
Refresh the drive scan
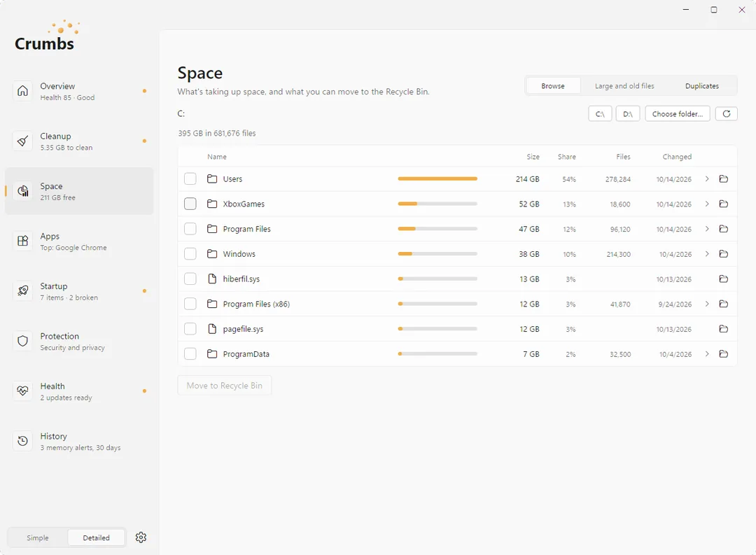(x=726, y=114)
